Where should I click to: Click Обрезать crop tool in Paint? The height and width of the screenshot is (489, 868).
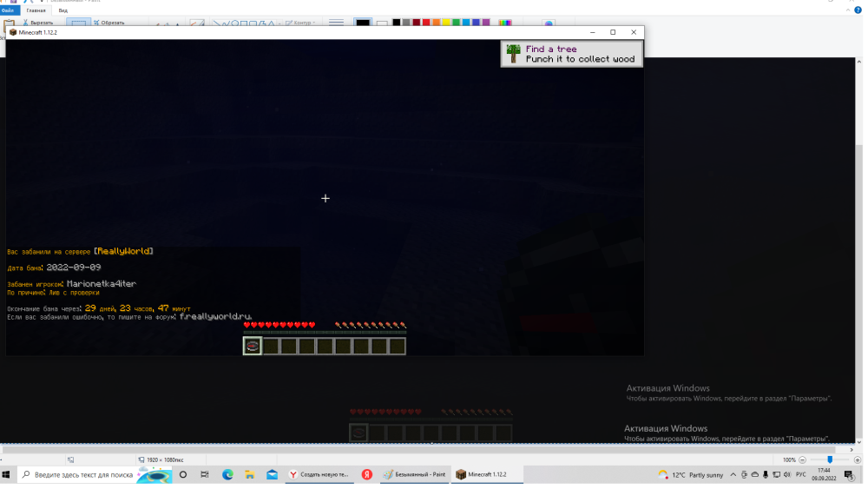pos(108,23)
